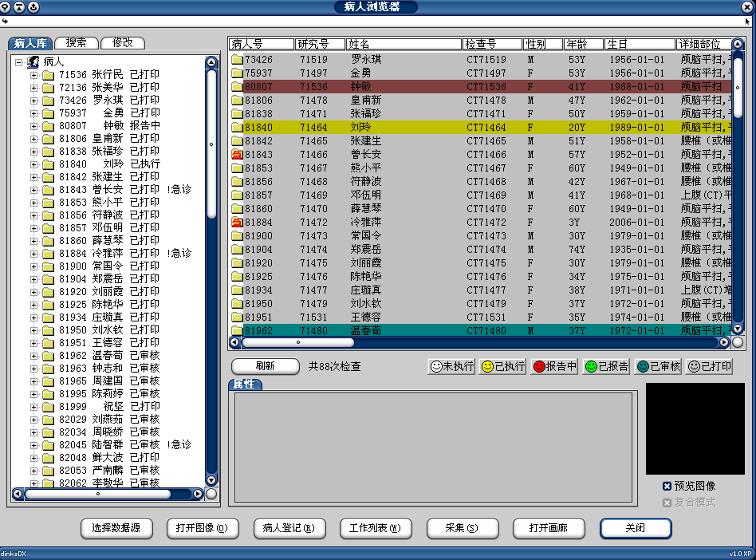Expand tree node 81884 冷雅萍
This screenshot has width=756, height=560.
click(33, 254)
